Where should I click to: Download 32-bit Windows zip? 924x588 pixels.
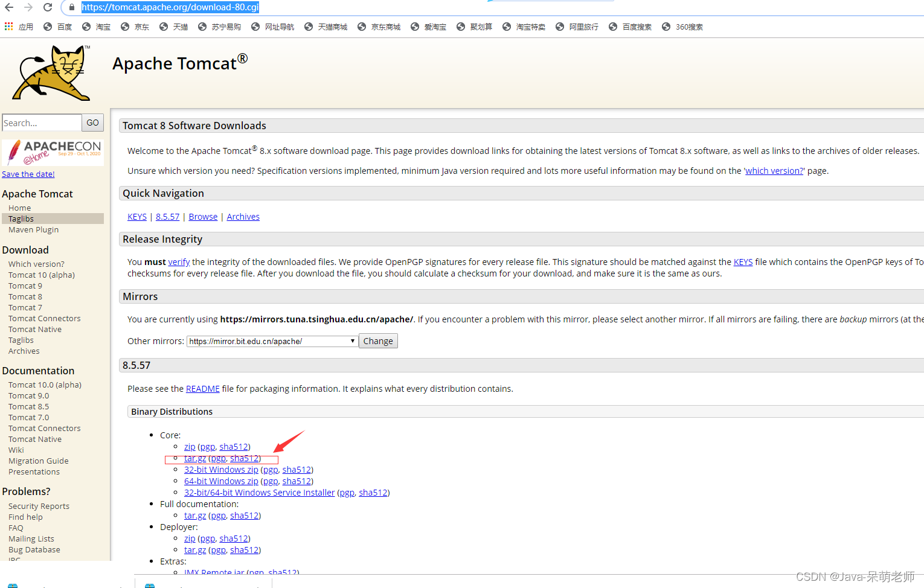pos(221,470)
